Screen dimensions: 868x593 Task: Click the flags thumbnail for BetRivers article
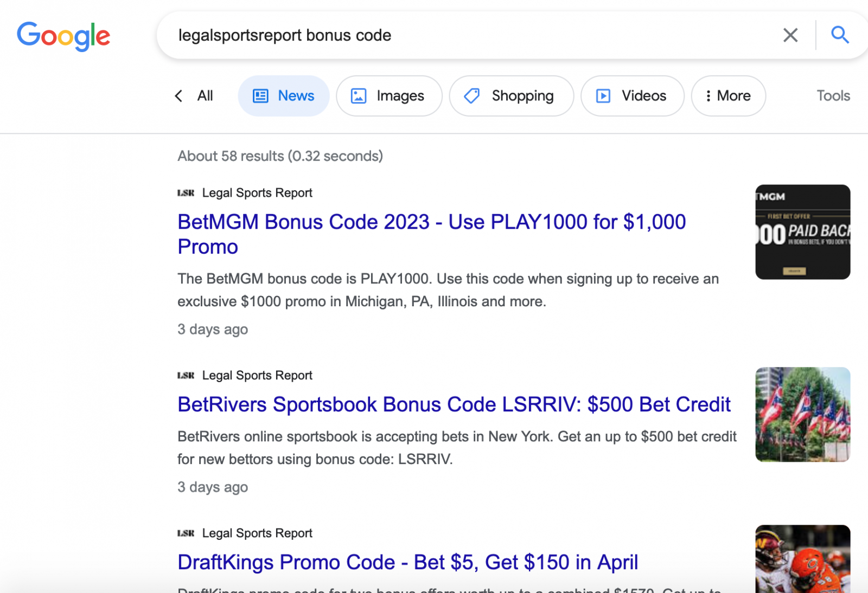point(802,415)
